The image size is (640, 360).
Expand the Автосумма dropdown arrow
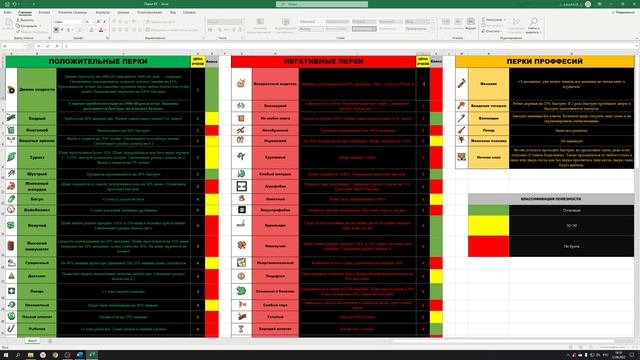tap(504, 20)
